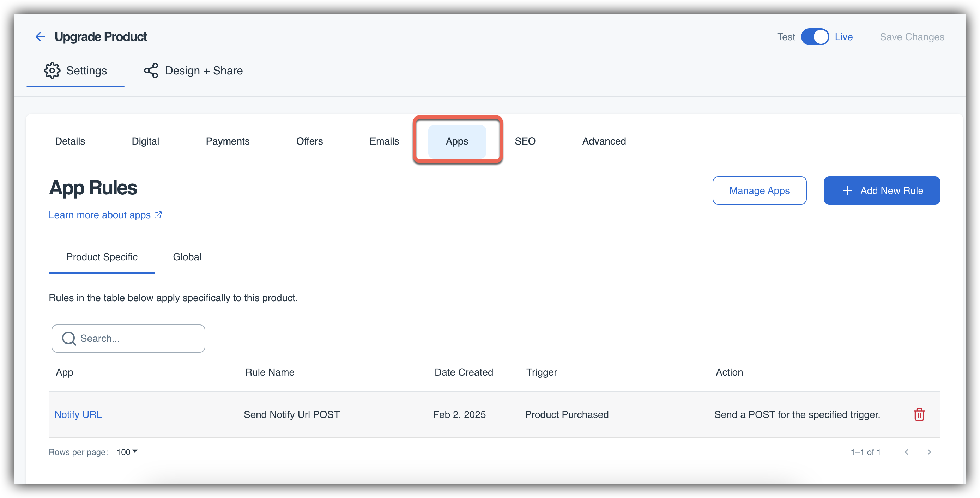Image resolution: width=980 pixels, height=498 pixels.
Task: Delete the Notify URL rule with trash icon
Action: point(919,414)
